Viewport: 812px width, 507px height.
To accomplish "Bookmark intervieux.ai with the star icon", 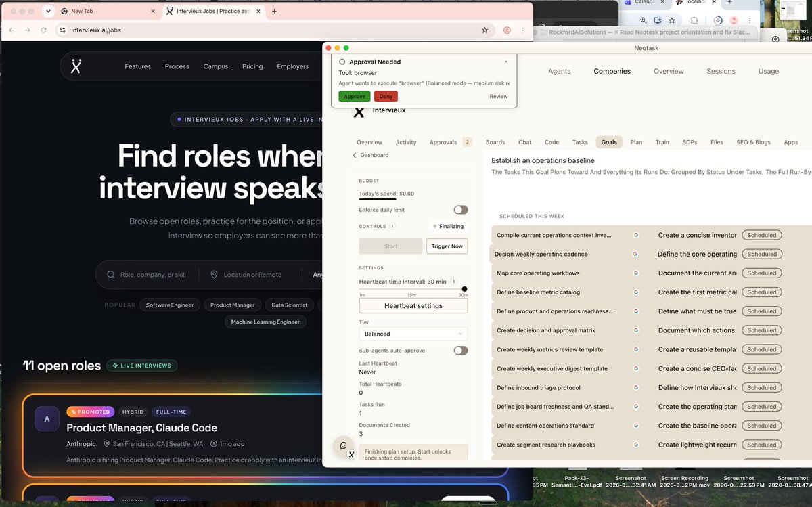I will coord(484,30).
